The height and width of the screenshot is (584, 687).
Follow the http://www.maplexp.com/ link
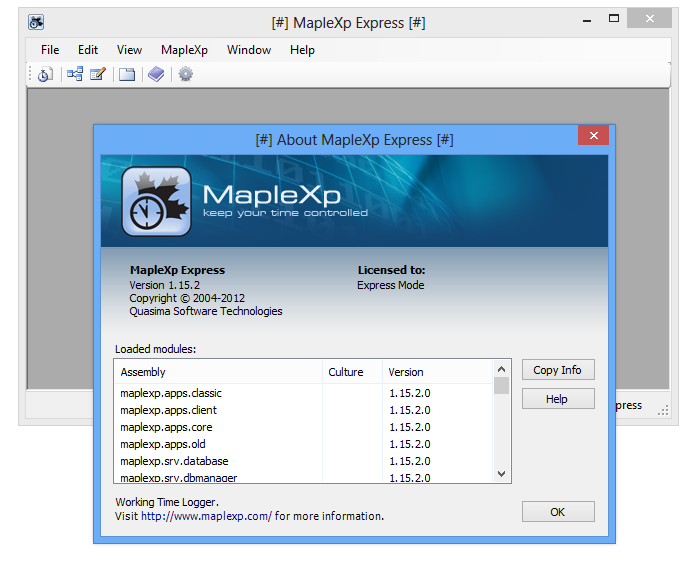click(x=206, y=516)
